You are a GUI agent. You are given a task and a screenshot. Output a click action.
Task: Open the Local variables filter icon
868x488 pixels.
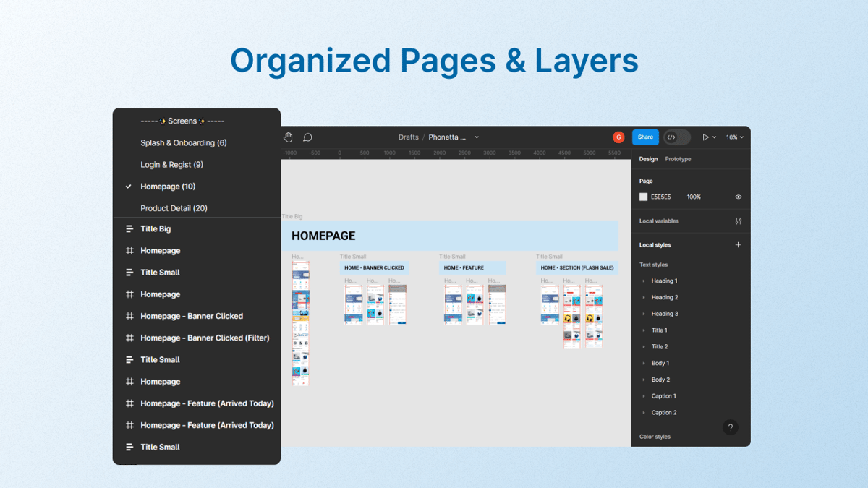[738, 221]
